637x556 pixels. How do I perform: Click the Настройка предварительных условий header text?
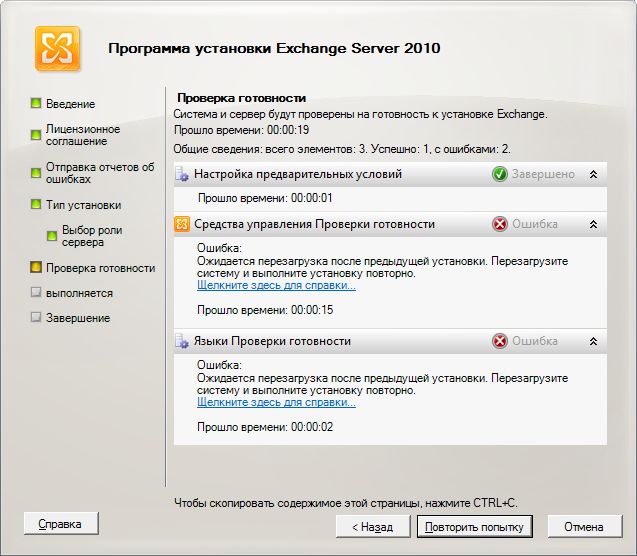298,174
